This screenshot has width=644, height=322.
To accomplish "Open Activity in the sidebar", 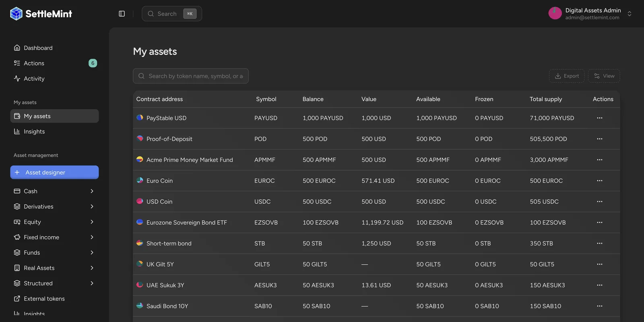I will coord(54,79).
